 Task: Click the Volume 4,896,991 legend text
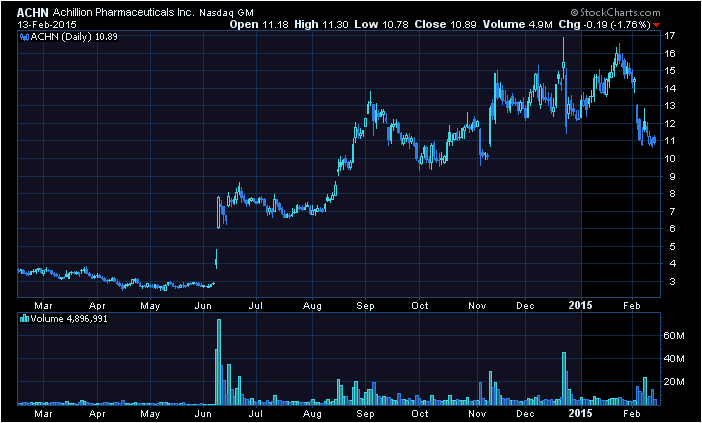pos(69,319)
